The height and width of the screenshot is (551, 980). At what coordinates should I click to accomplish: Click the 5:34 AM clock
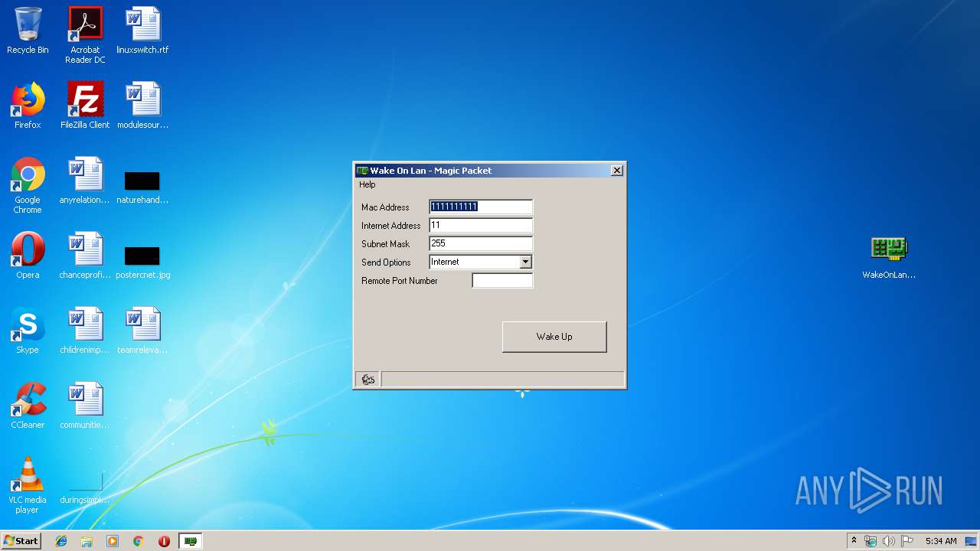(x=941, y=541)
